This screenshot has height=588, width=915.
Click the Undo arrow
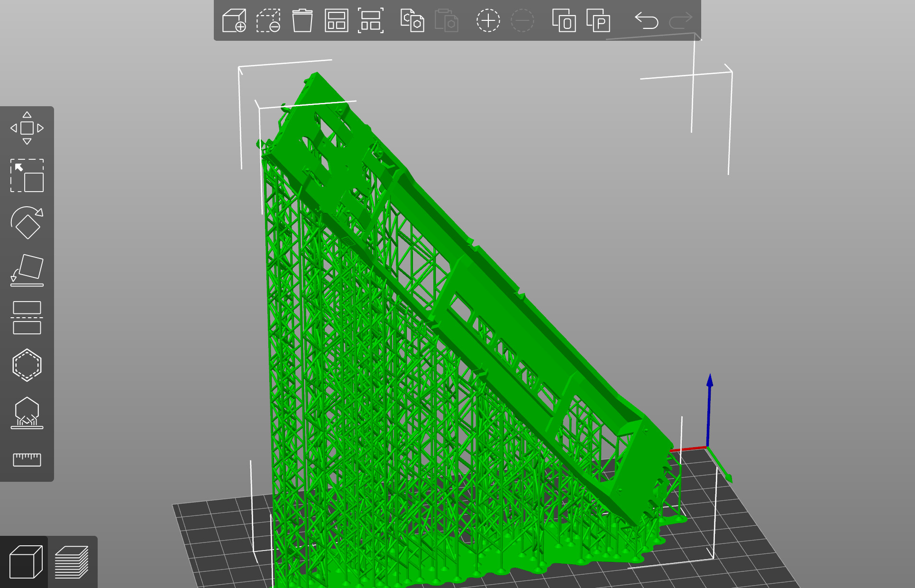coord(647,21)
